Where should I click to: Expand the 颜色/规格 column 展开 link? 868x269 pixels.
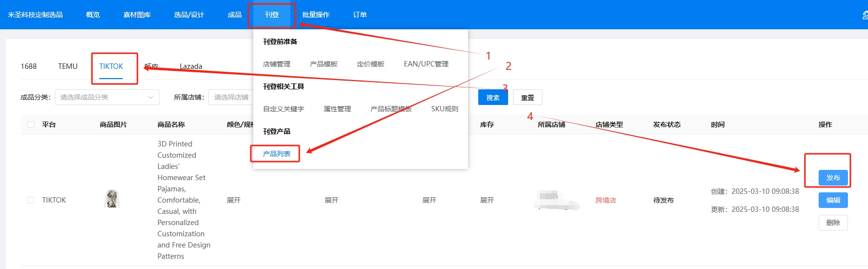(234, 200)
